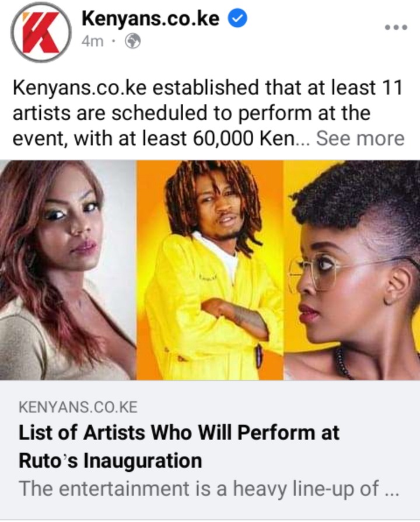The width and height of the screenshot is (420, 522).
Task: Click the KENYANS.CO.KE domain label
Action: coord(78,407)
